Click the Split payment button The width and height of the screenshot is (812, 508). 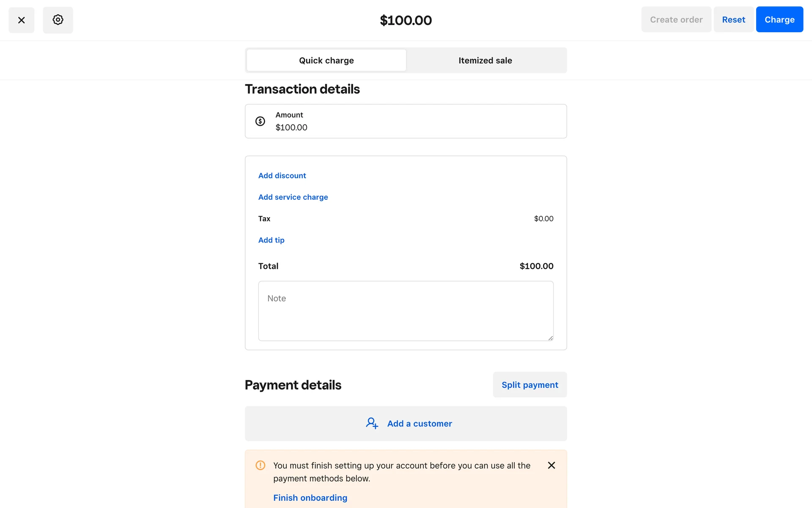(x=529, y=385)
